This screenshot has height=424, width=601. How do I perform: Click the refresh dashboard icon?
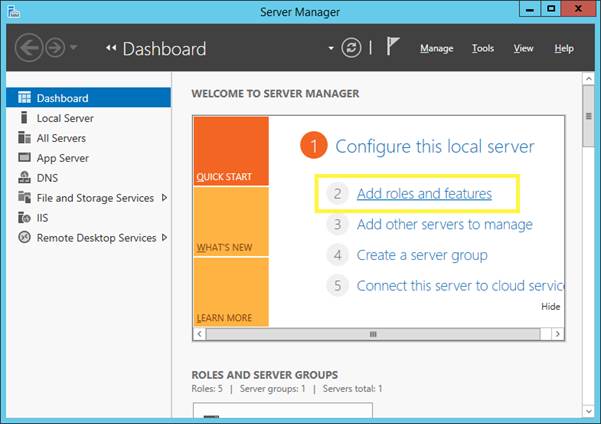point(351,48)
